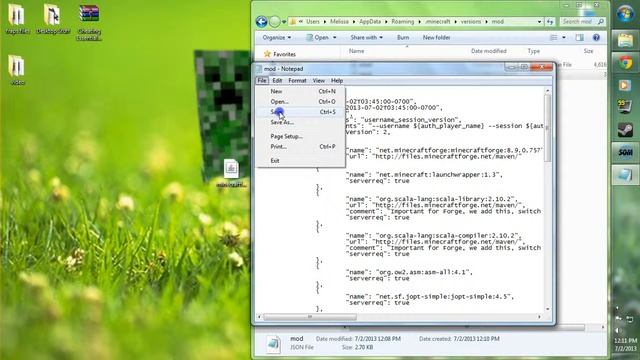The height and width of the screenshot is (360, 640).
Task: Select Favorites in Explorer navigation pane
Action: [284, 54]
